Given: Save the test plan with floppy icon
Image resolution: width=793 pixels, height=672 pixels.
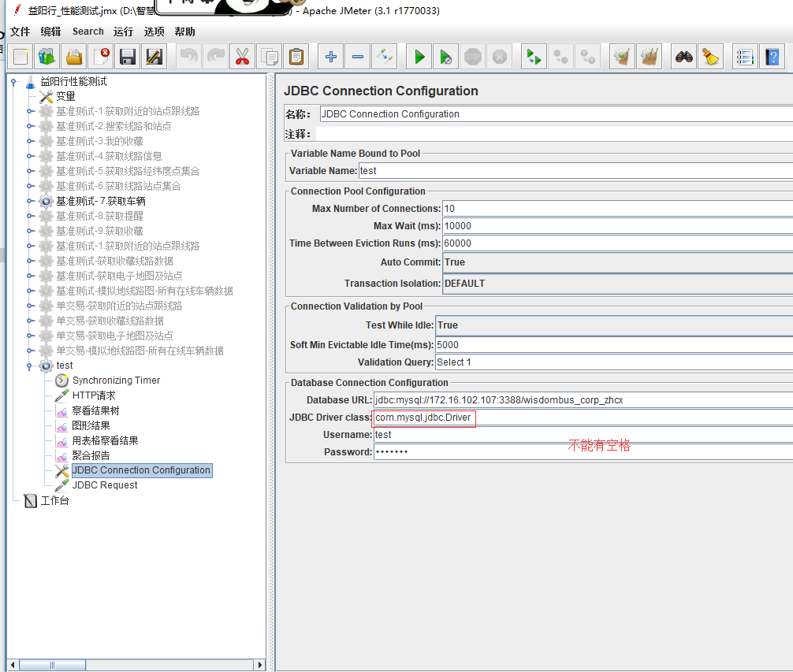Looking at the screenshot, I should pos(128,57).
